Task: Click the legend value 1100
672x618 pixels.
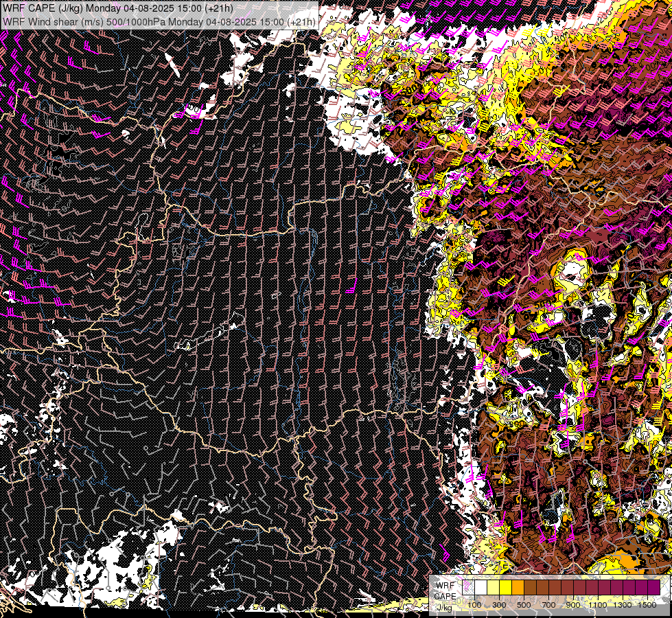Action: pos(598,605)
